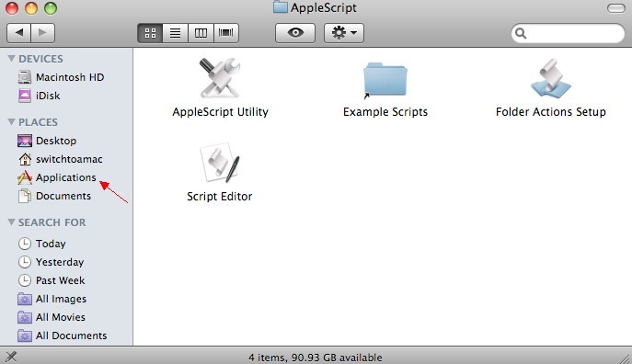Click the All Movies smart folder icon
This screenshot has height=364, width=632.
pyautogui.click(x=25, y=317)
